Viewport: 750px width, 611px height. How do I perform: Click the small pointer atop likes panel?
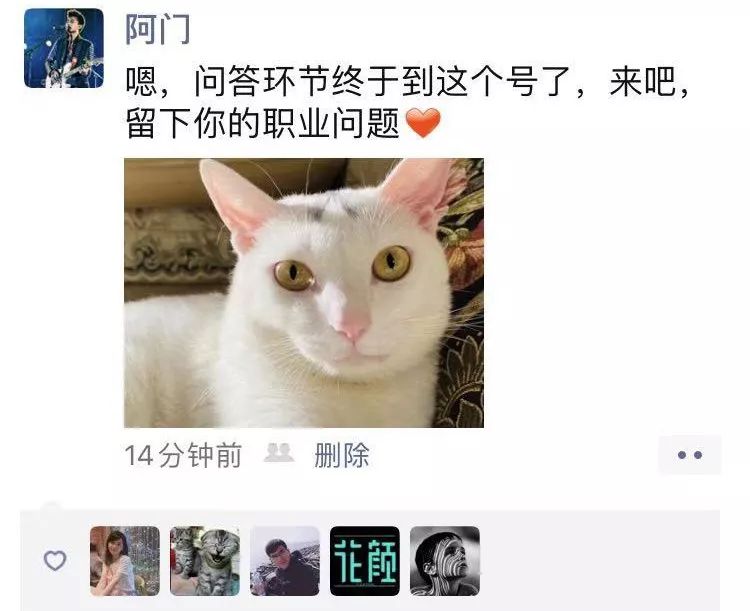tap(51, 506)
